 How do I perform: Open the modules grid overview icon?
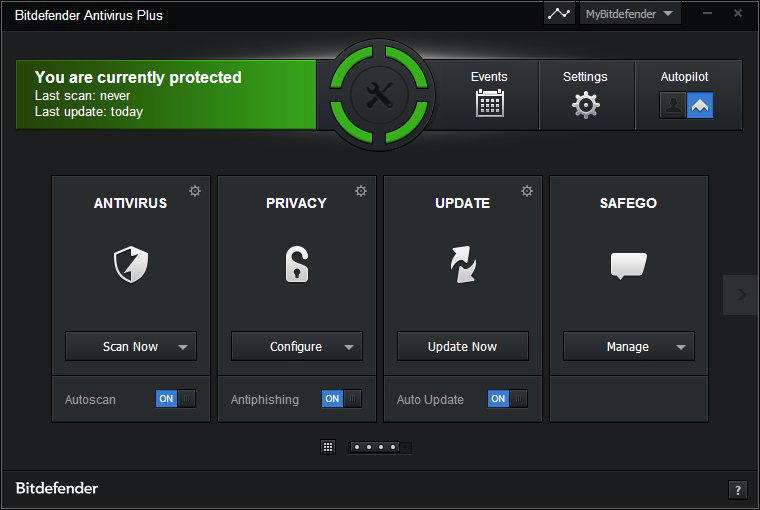[x=328, y=447]
